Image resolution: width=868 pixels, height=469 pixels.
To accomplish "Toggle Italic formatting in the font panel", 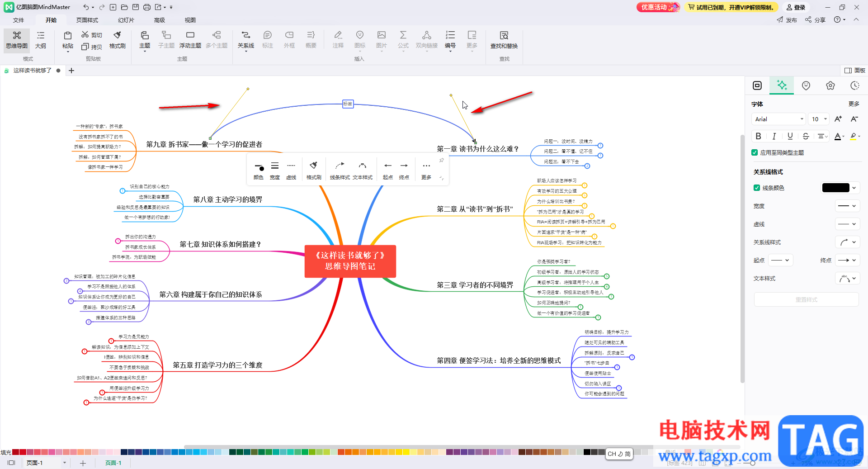I will (x=774, y=136).
